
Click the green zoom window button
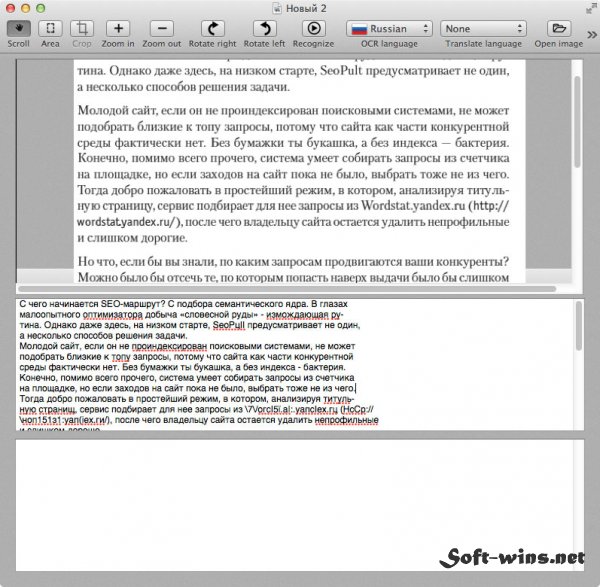tap(40, 8)
